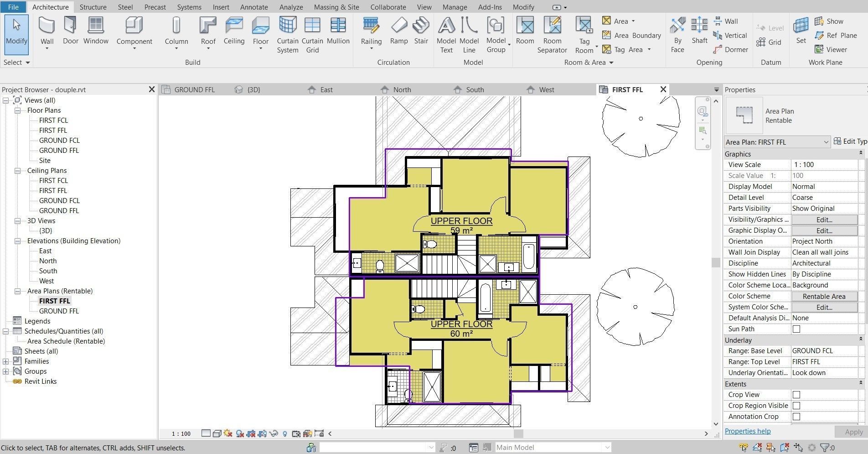The height and width of the screenshot is (454, 868).
Task: Click the File menu button
Action: (13, 7)
